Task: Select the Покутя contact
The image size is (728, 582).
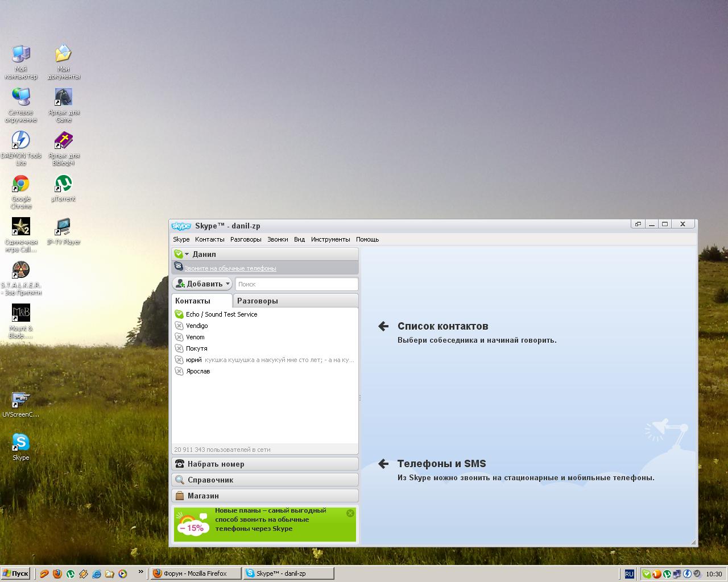Action: [265, 348]
